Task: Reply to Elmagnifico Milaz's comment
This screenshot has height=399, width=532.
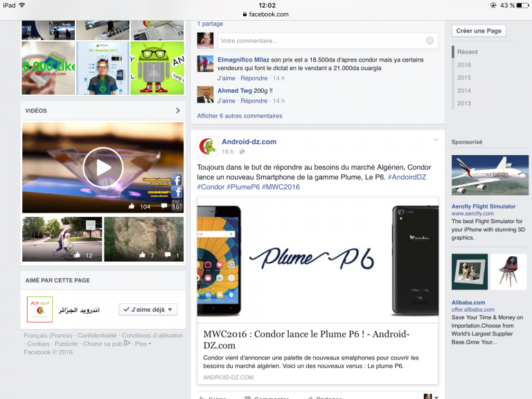Action: [254, 78]
